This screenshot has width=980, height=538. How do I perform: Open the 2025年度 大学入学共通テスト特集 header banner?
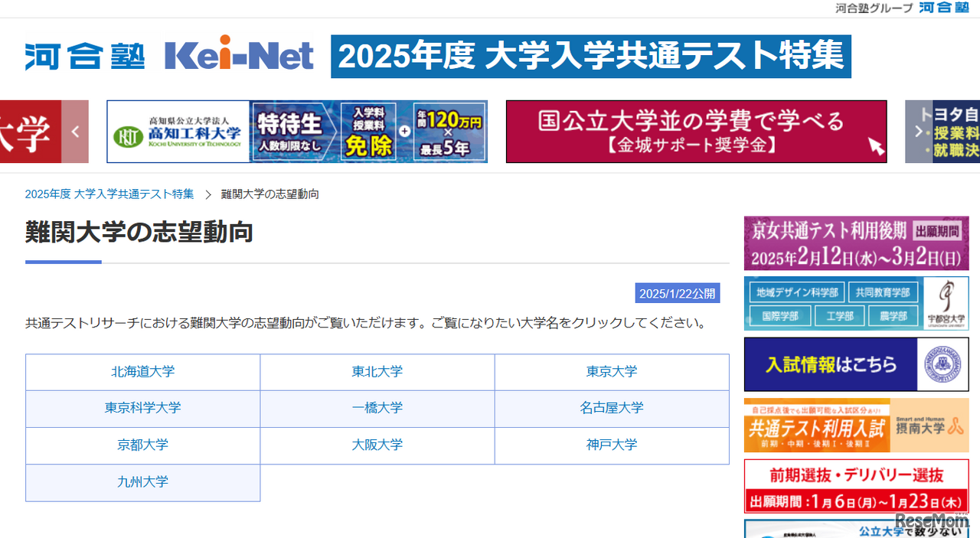tap(590, 56)
